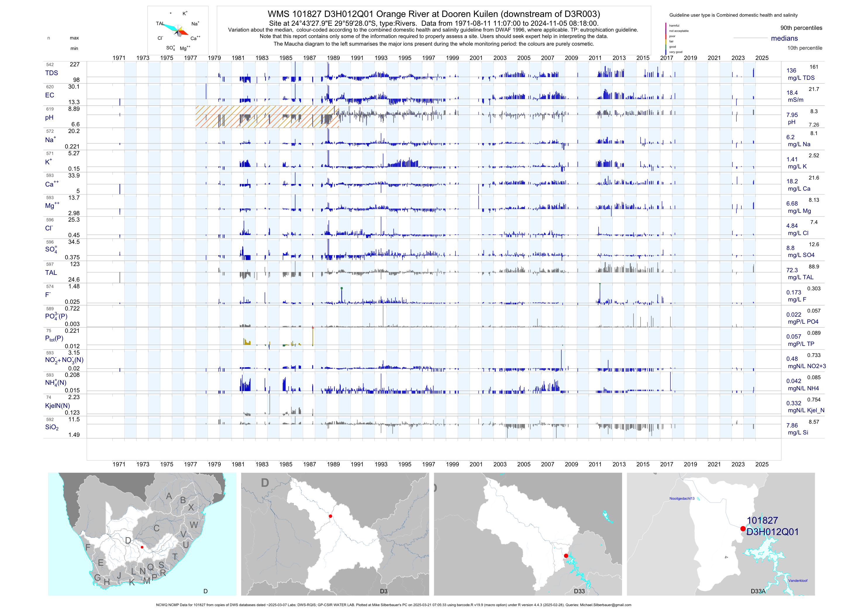This screenshot has width=868, height=614.
Task: Click the red dot on D3 catchment map
Action: click(x=330, y=516)
